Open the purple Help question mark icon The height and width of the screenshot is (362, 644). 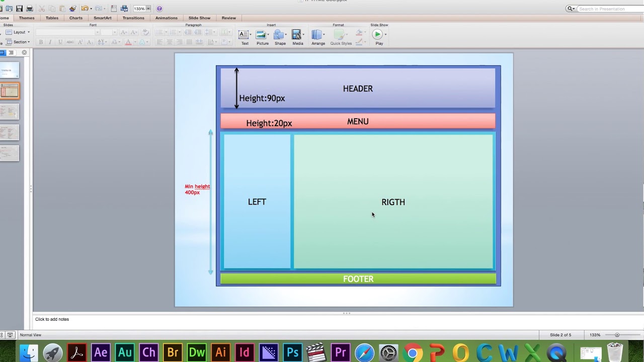[159, 9]
